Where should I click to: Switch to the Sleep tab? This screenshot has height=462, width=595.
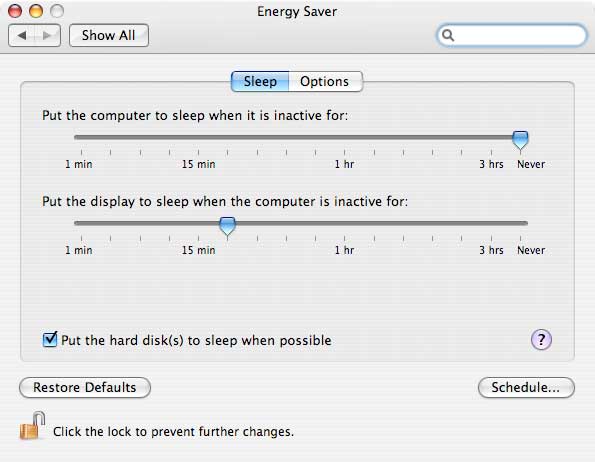point(260,81)
